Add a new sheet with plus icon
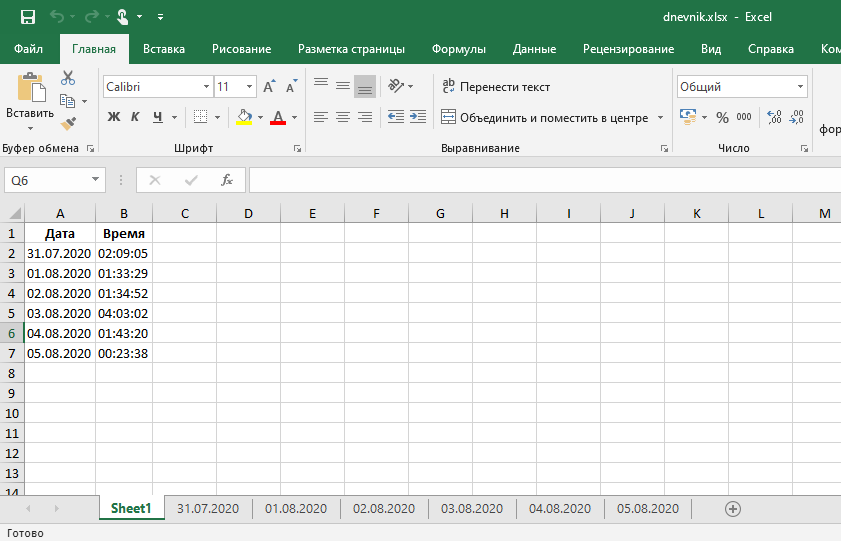The width and height of the screenshot is (841, 541). coord(732,509)
